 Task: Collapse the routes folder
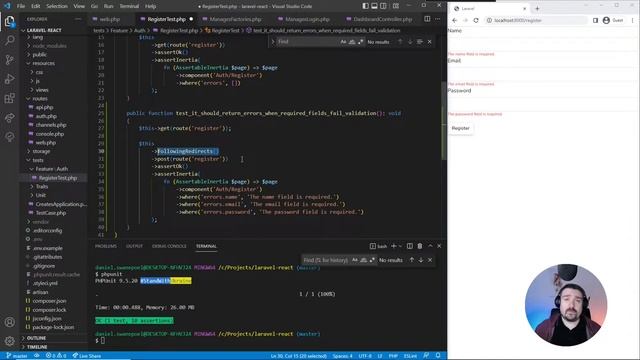40,98
